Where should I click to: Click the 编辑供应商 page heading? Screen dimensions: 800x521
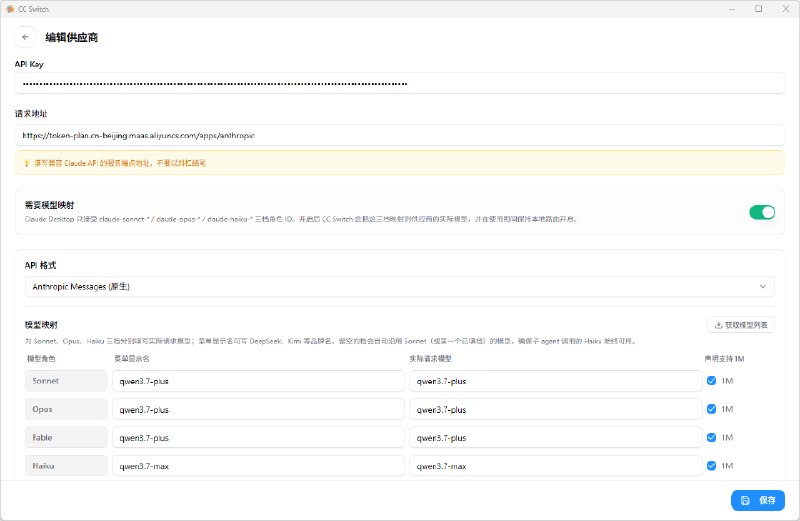71,37
